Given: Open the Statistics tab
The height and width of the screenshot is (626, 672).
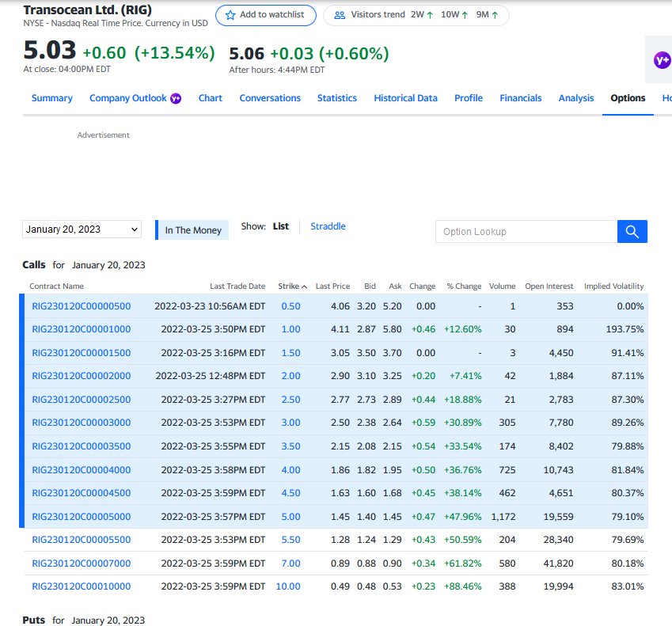Looking at the screenshot, I should coord(337,98).
